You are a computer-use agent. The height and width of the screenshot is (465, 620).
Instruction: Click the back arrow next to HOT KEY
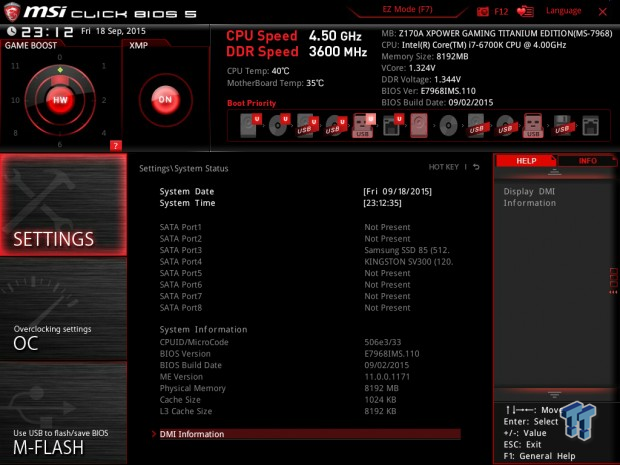pyautogui.click(x=476, y=167)
